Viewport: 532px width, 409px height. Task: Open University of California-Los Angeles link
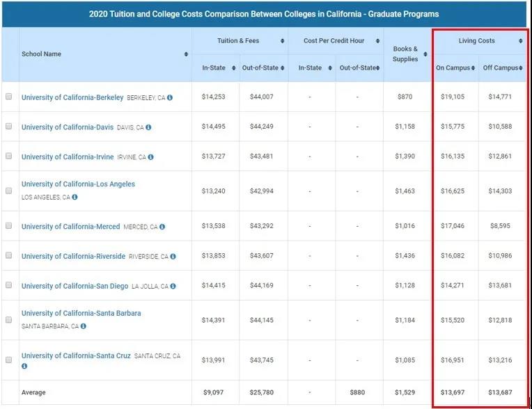pos(78,184)
